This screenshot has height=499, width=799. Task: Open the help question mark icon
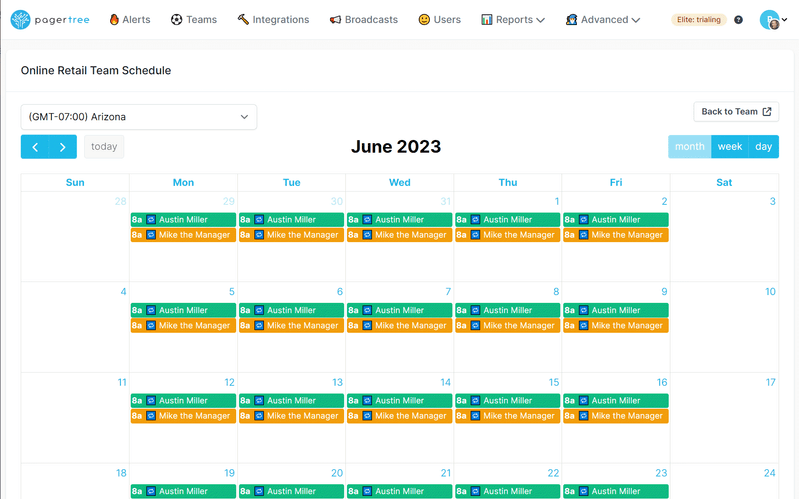[738, 20]
